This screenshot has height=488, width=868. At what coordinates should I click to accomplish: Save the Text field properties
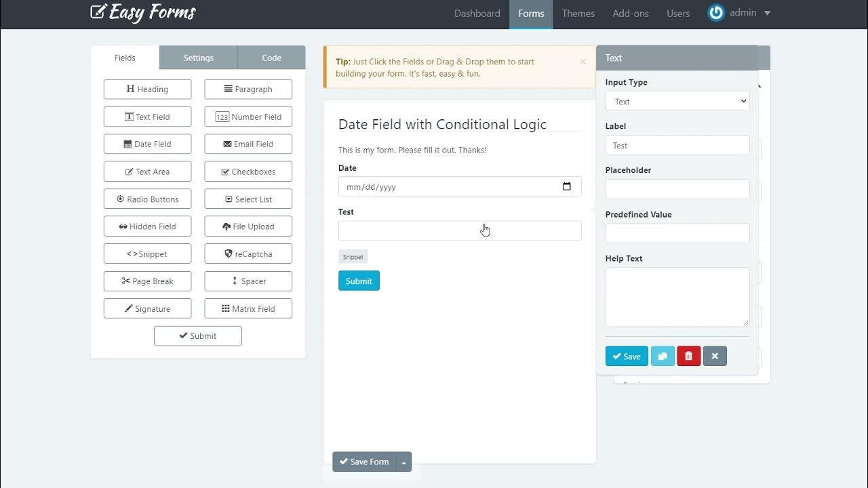tap(626, 357)
